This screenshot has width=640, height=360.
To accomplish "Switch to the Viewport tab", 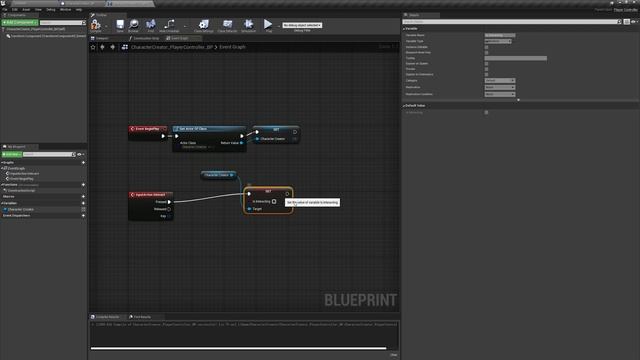I will (102, 38).
